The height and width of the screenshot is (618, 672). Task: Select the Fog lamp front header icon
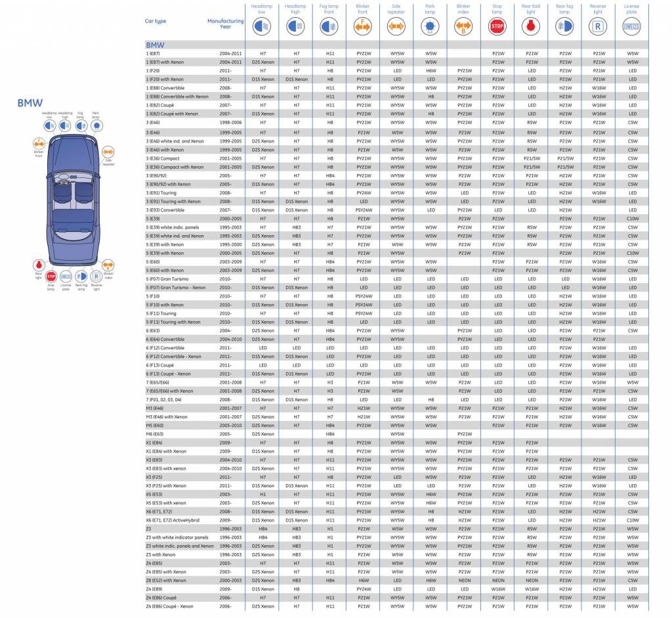[329, 26]
